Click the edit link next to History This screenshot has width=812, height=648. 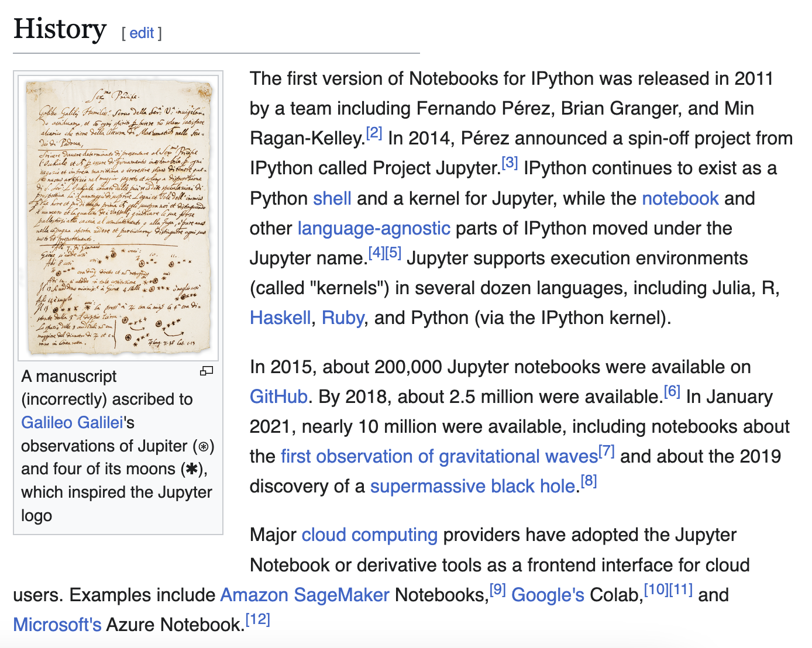click(142, 33)
